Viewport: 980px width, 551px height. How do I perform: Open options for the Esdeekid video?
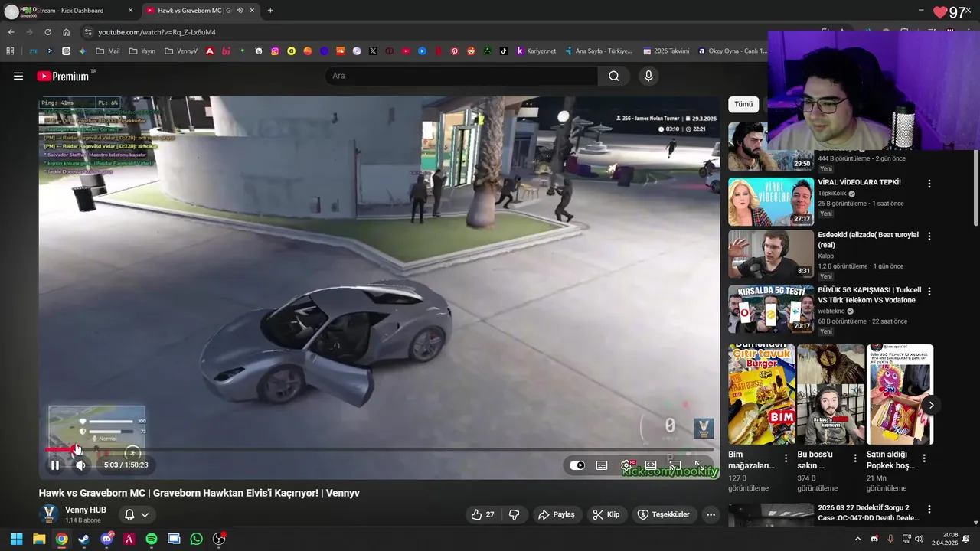coord(929,237)
